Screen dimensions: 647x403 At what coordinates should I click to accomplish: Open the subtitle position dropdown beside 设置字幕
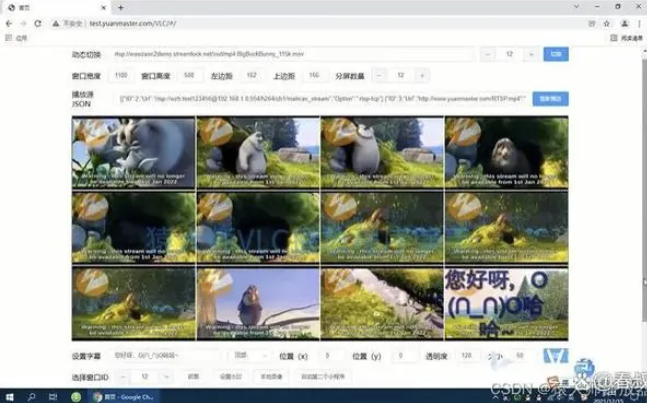(250, 356)
